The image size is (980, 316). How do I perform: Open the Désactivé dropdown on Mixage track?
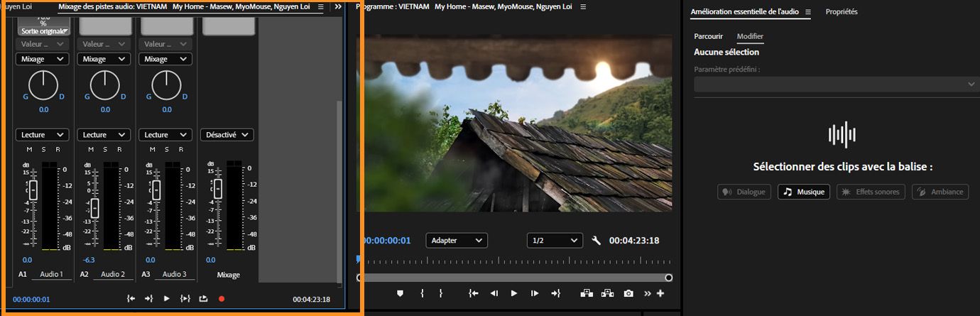(227, 134)
